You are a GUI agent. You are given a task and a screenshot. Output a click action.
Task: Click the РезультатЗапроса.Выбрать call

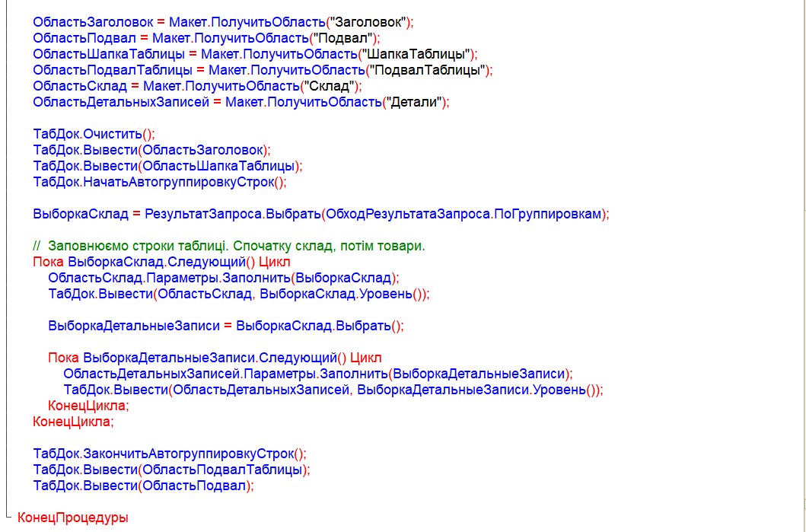[233, 214]
